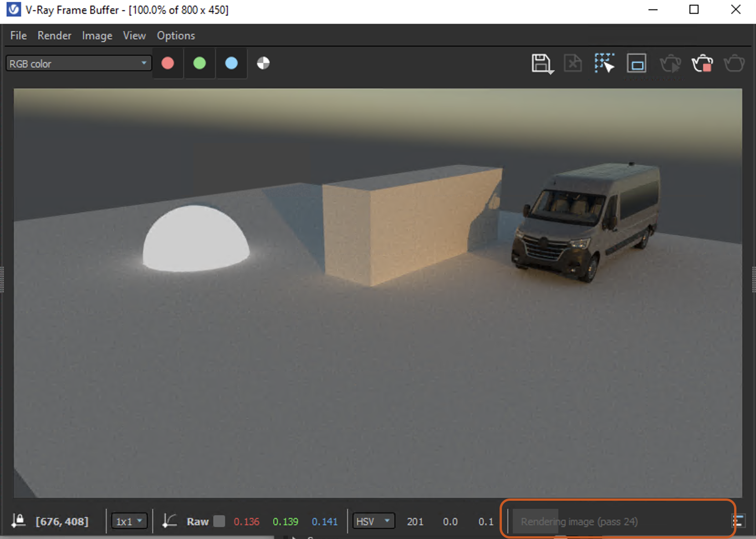Open the Image menu

(x=97, y=36)
